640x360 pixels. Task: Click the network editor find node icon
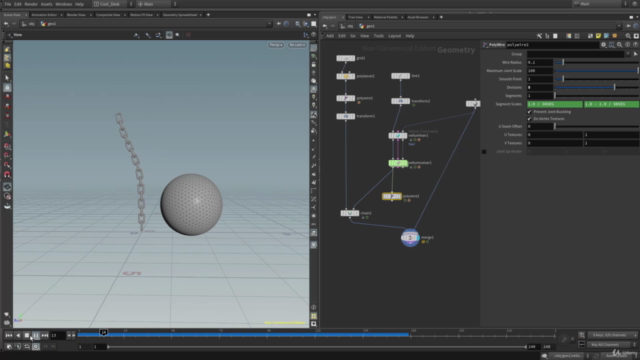[x=628, y=36]
